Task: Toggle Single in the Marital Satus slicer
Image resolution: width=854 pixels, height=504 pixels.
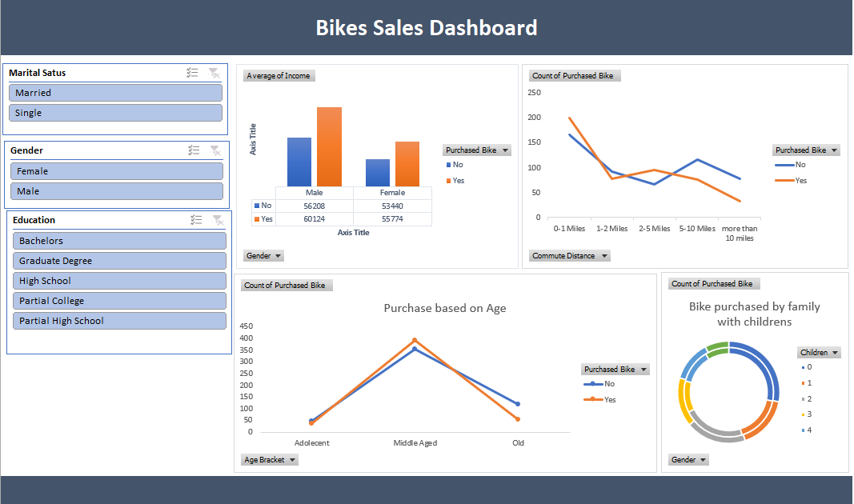Action: (114, 112)
